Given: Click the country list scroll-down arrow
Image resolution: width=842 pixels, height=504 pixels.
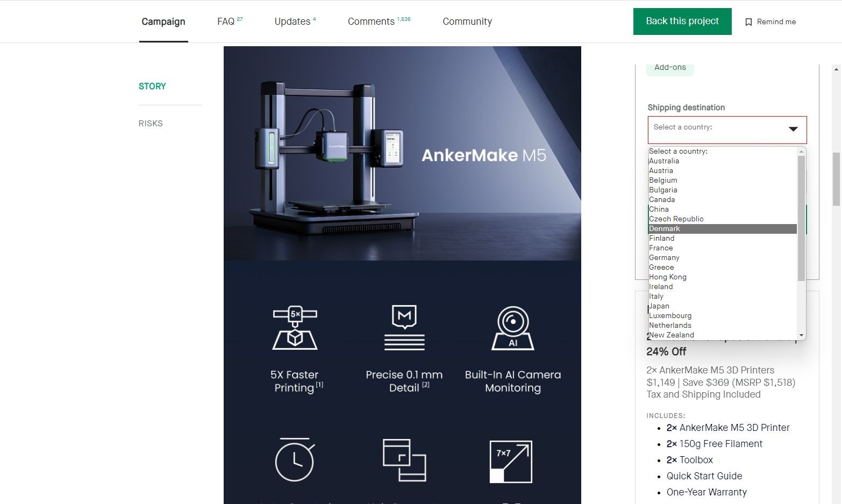Looking at the screenshot, I should 801,335.
